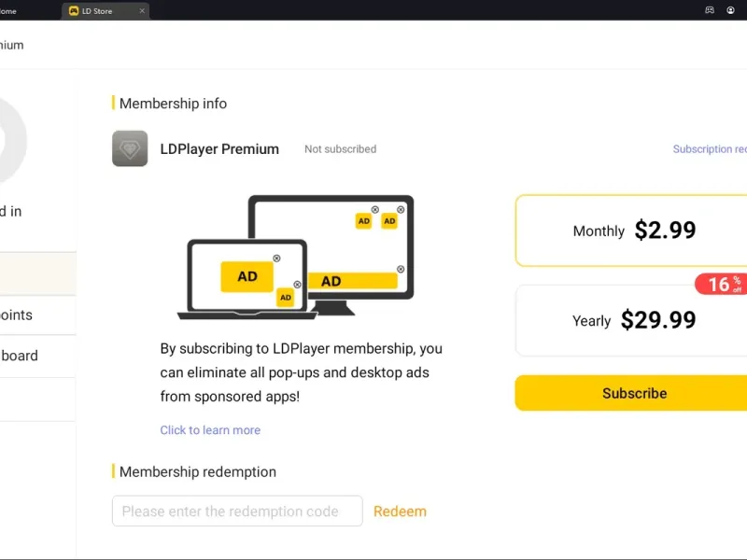Close the LD Store tab
This screenshot has height=560, width=747.
coord(142,11)
